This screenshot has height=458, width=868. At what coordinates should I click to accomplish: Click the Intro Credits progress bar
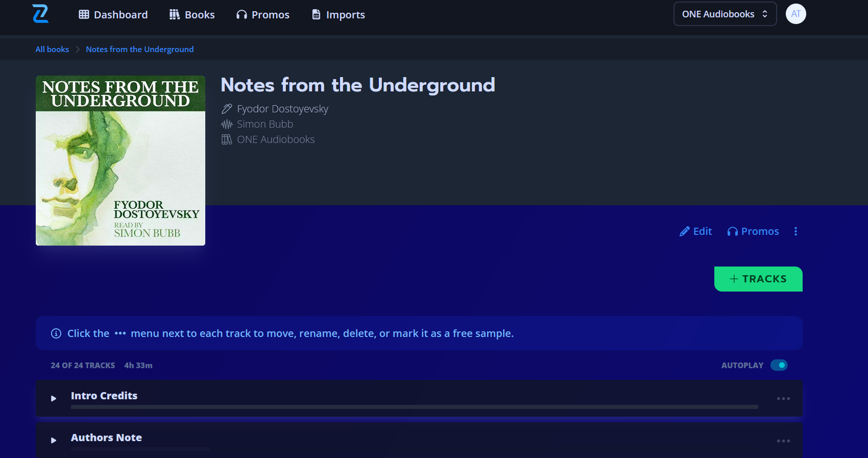[415, 407]
